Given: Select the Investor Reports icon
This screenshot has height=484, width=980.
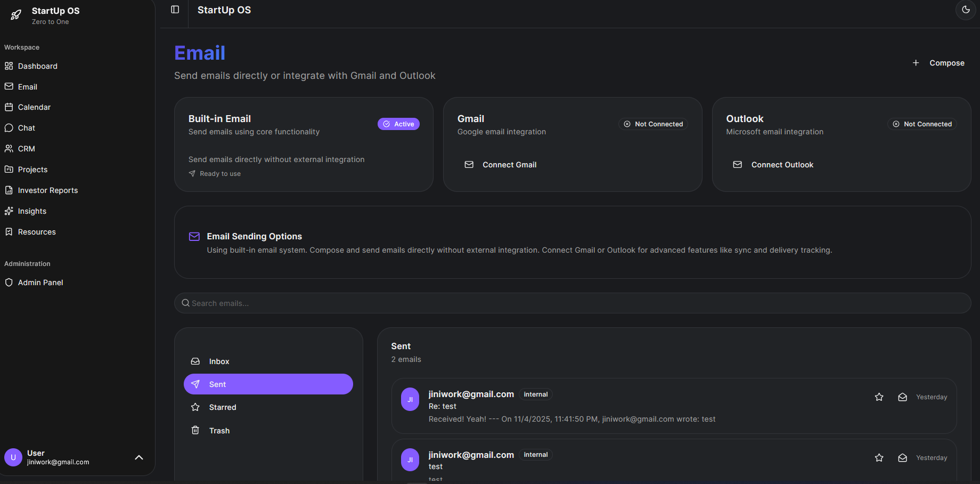Looking at the screenshot, I should [9, 190].
